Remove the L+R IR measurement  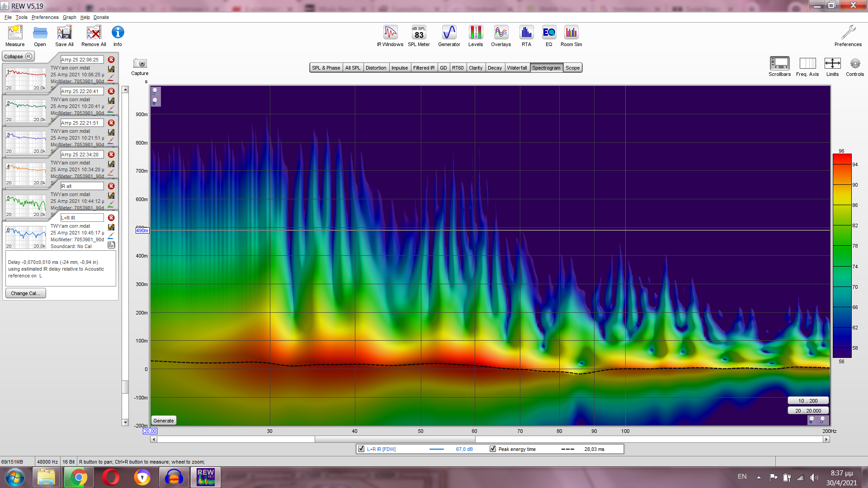point(111,218)
